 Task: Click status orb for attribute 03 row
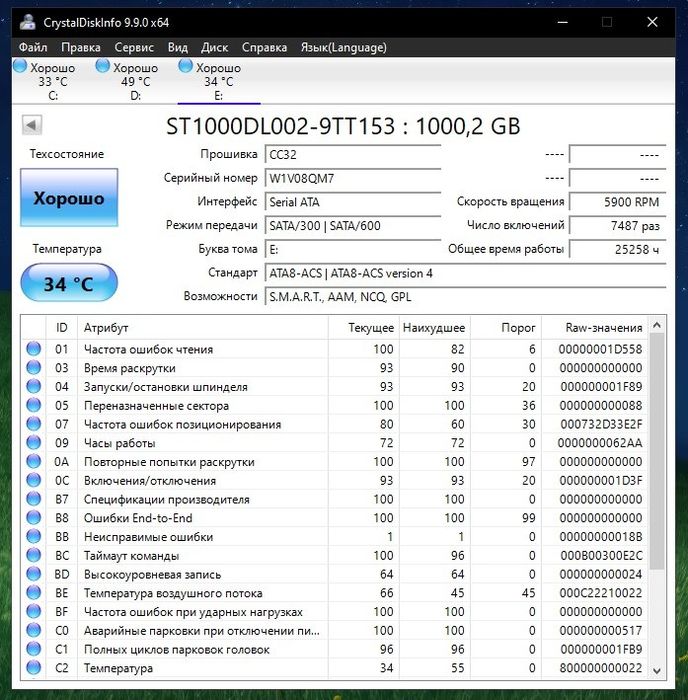33,367
